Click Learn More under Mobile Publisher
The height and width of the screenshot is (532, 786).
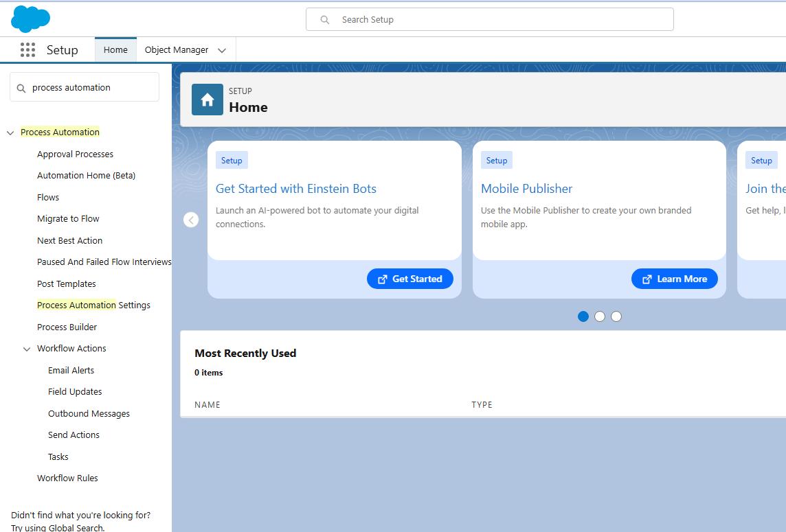click(674, 279)
